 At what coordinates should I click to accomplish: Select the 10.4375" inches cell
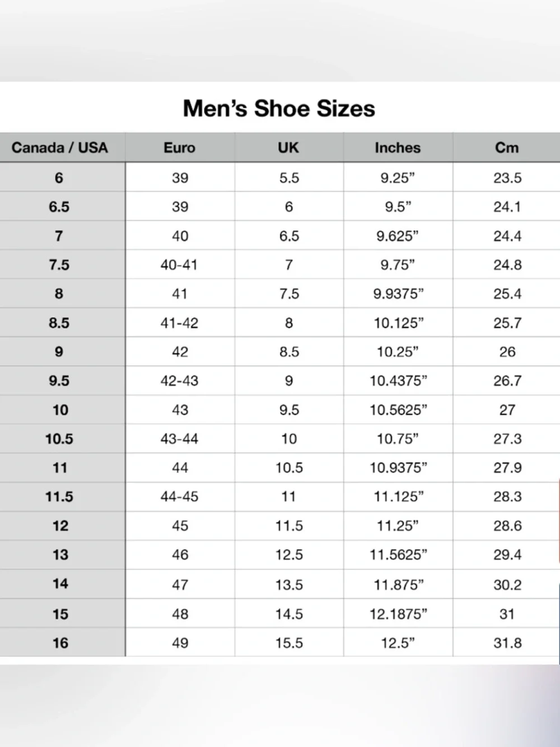coord(398,381)
